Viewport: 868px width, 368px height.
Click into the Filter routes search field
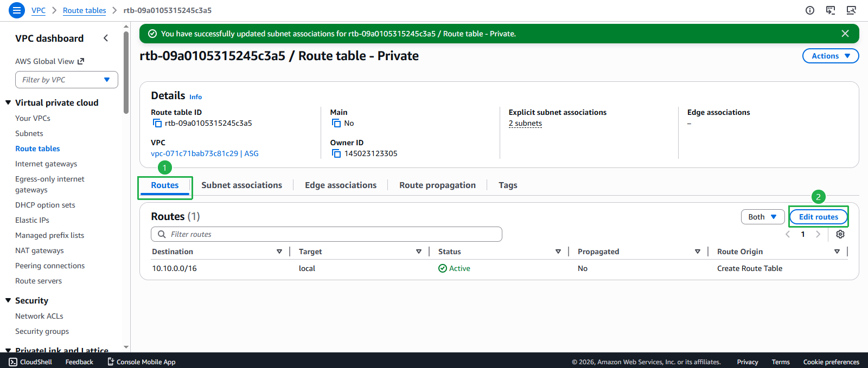[327, 234]
